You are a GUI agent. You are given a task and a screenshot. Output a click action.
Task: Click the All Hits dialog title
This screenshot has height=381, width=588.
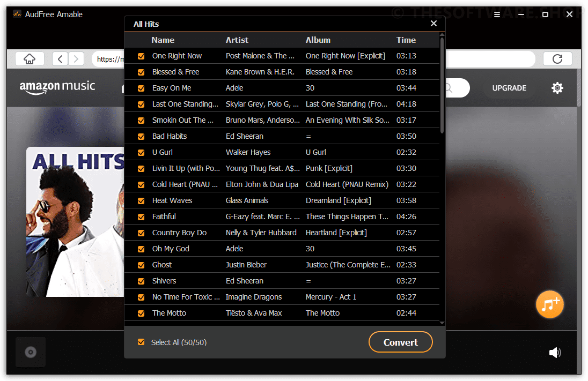(x=146, y=24)
